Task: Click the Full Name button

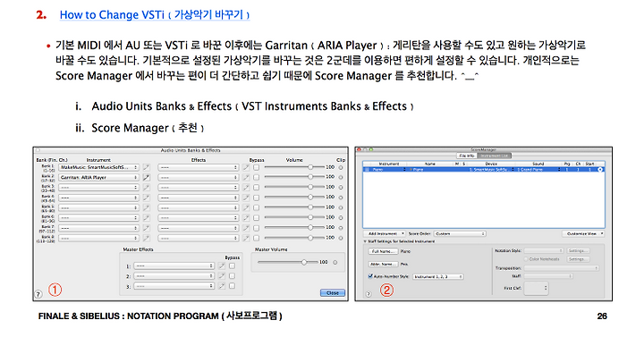Action: [383, 251]
